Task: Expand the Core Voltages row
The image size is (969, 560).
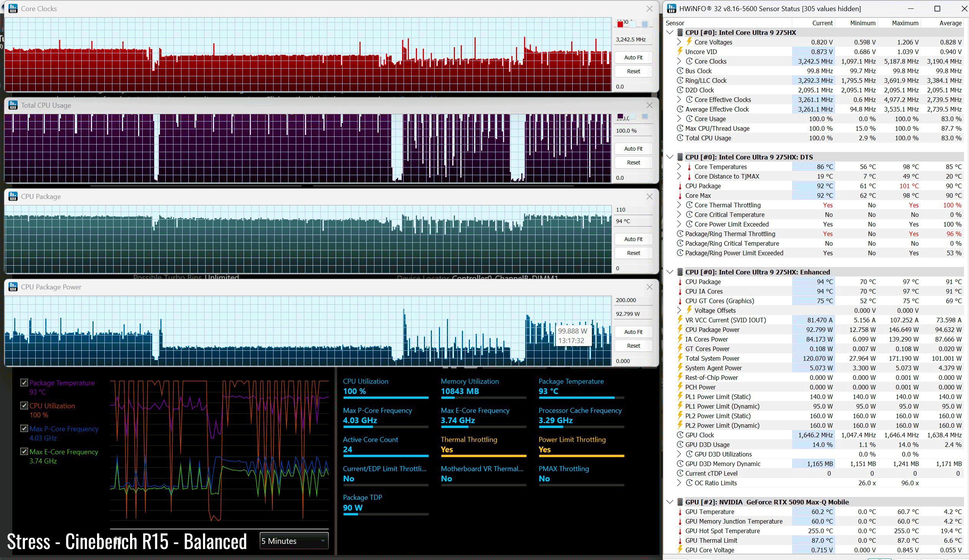Action: click(679, 42)
